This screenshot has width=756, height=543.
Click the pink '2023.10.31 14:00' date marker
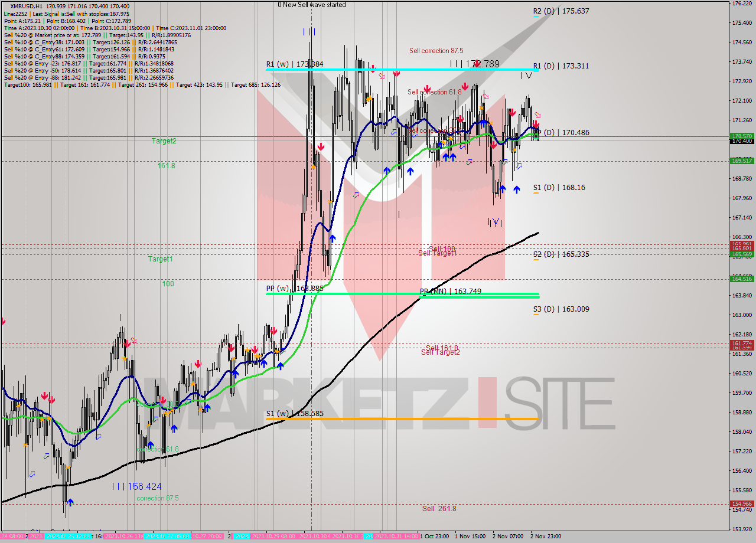[x=397, y=537]
